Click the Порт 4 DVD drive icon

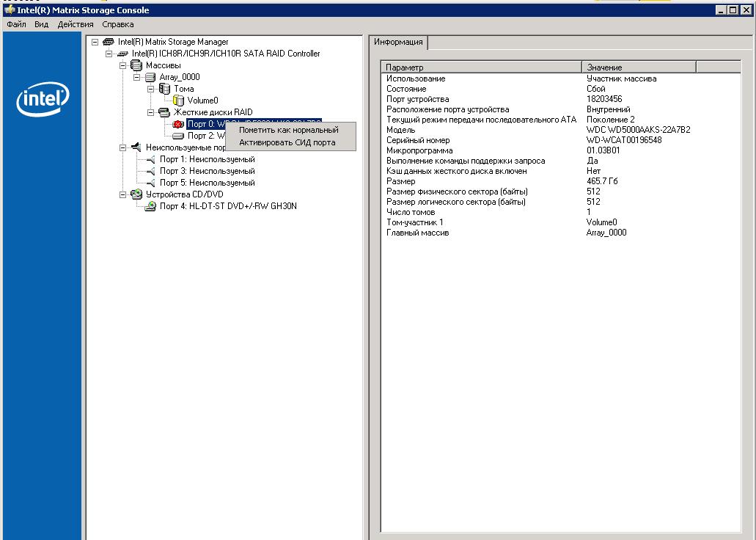[150, 206]
